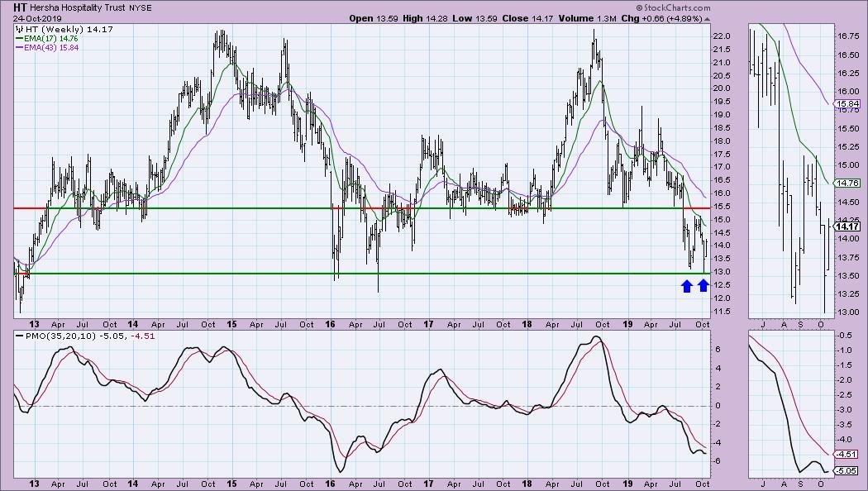
Task: Click the 22.0 label on the price axis
Action: coord(722,36)
